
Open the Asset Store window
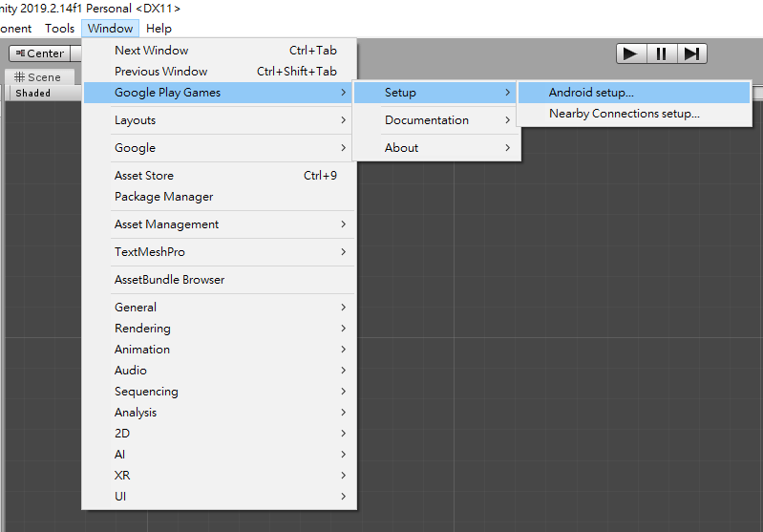(x=144, y=176)
